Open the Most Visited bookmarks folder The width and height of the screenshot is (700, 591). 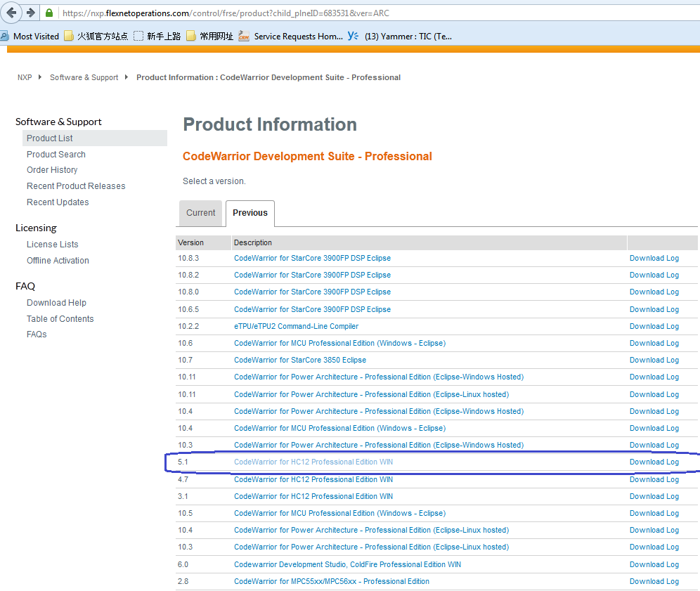tap(30, 36)
